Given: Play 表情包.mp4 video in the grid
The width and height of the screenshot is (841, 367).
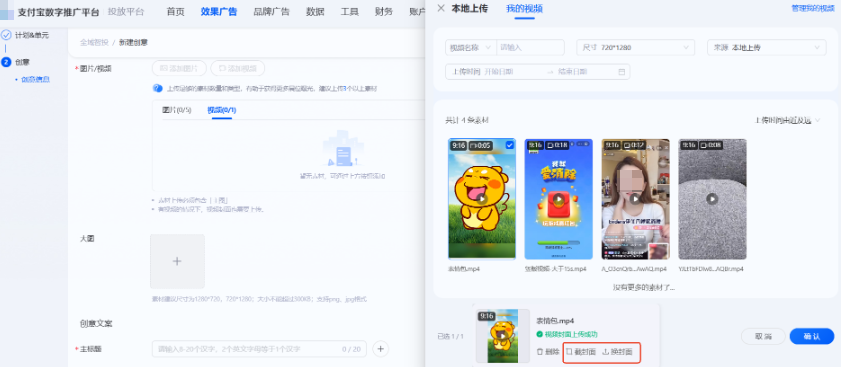Looking at the screenshot, I should 482,199.
